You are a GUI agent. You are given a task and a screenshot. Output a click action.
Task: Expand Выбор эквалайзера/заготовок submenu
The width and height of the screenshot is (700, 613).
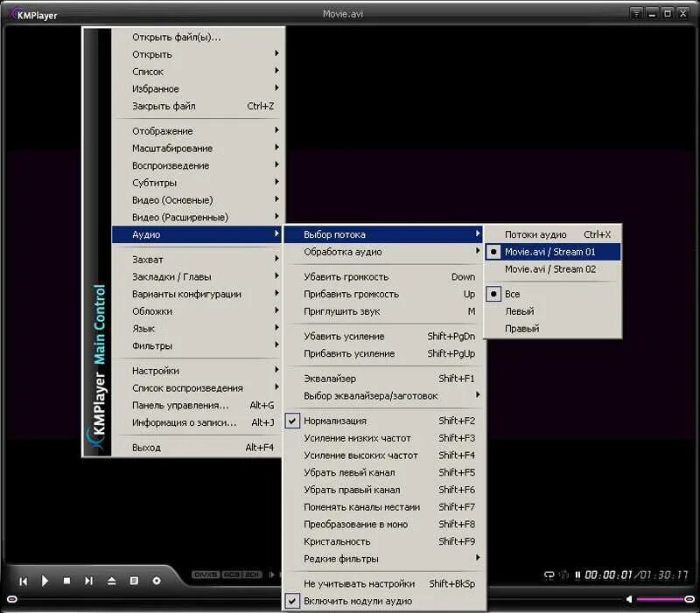384,396
